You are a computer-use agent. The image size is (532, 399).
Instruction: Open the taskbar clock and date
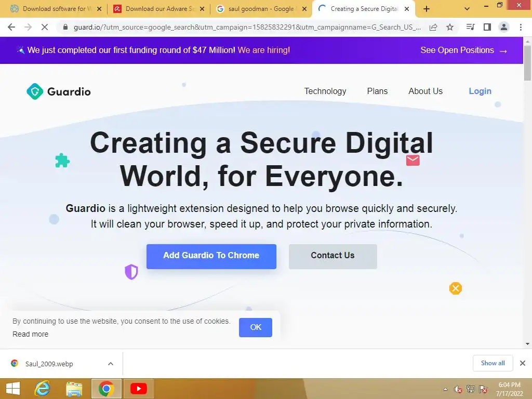(510, 389)
